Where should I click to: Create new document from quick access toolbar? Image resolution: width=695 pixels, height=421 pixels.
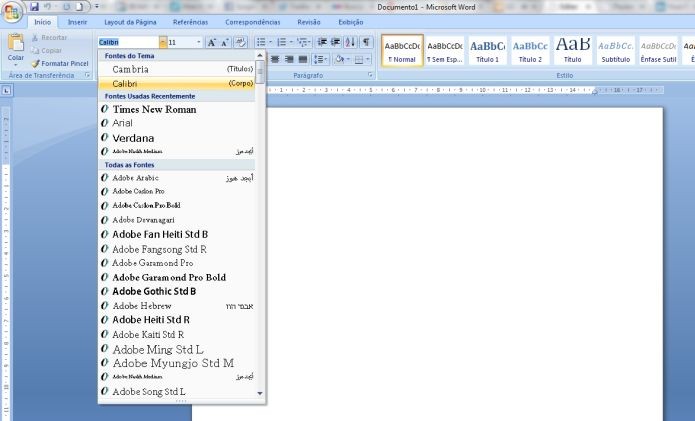click(x=79, y=7)
